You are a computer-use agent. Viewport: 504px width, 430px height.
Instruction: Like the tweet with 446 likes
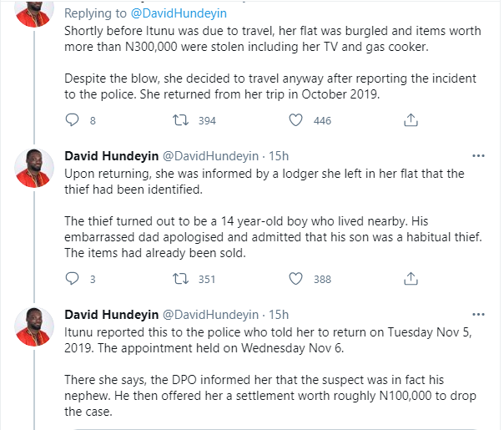(x=295, y=120)
